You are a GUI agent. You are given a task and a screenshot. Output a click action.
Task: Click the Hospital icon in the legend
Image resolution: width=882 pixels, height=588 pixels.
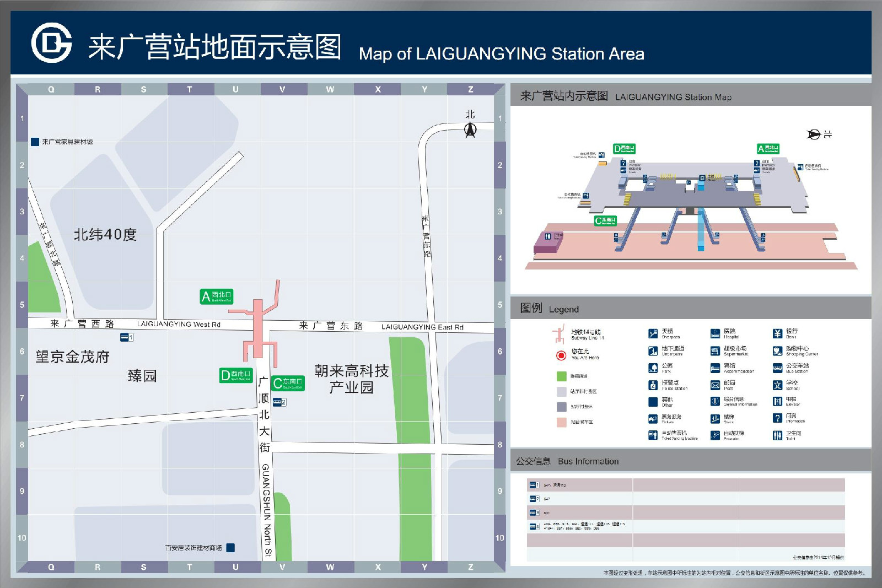715,333
